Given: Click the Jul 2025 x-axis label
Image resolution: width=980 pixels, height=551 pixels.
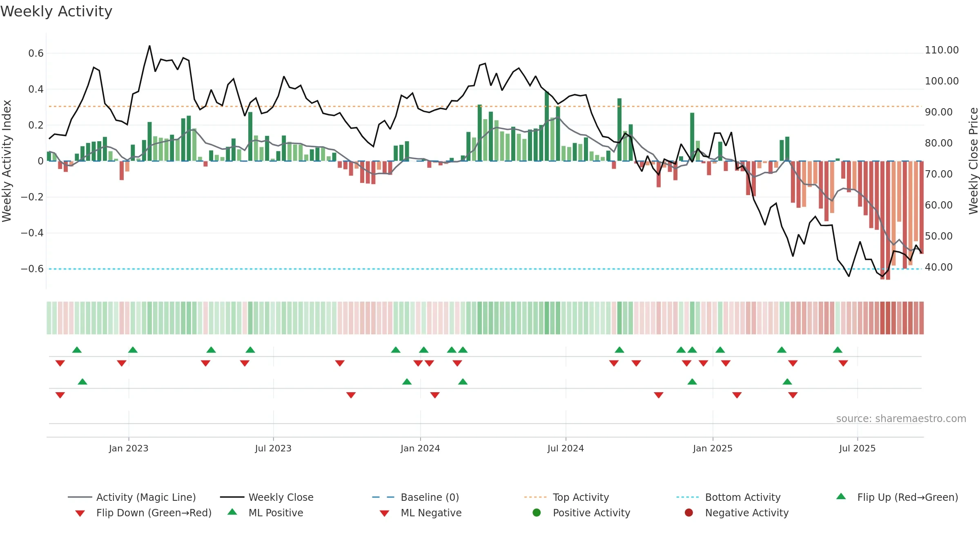Looking at the screenshot, I should [x=857, y=448].
